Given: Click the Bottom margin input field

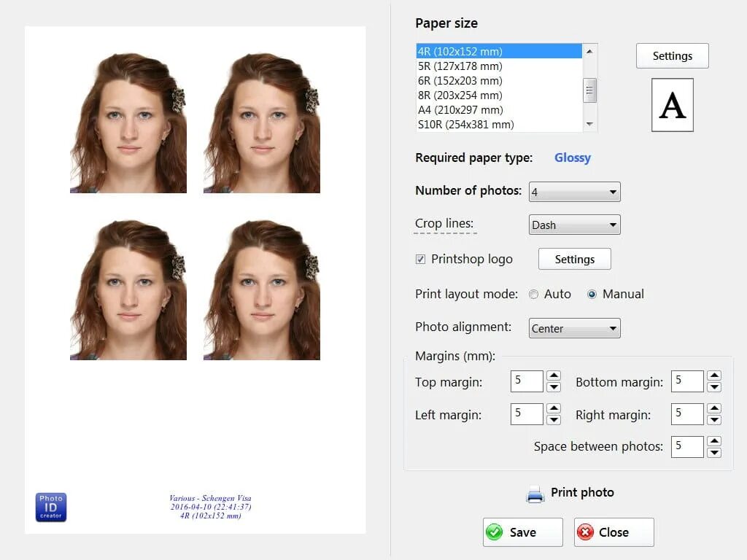Looking at the screenshot, I should pyautogui.click(x=687, y=381).
